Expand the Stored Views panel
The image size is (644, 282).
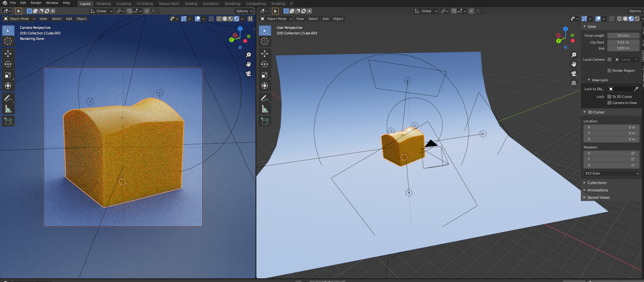598,198
